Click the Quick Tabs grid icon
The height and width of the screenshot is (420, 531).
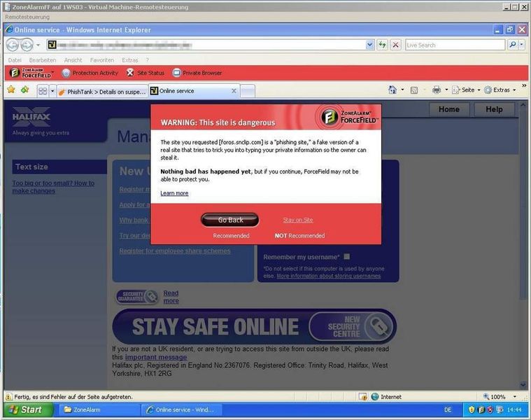[x=43, y=91]
